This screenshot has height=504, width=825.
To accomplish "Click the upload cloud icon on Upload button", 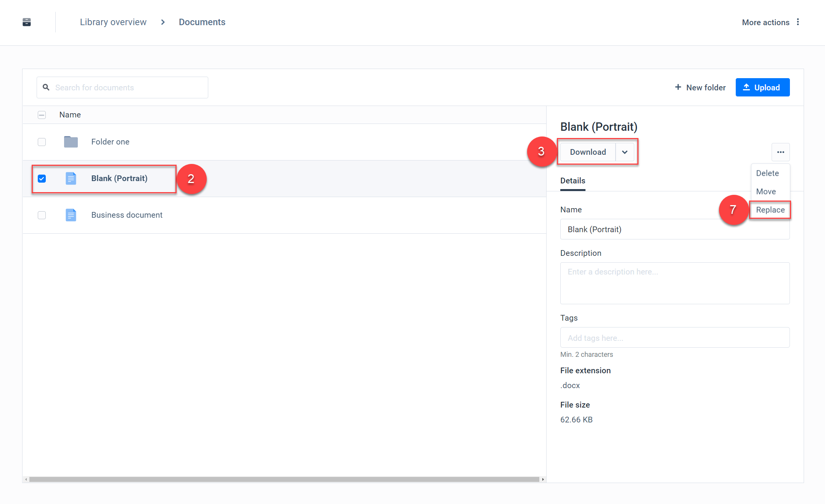I will (x=746, y=87).
